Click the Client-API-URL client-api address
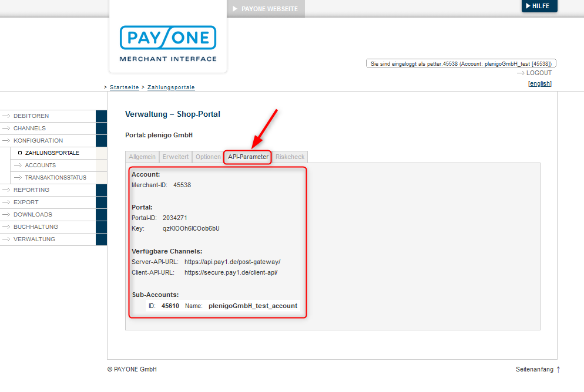This screenshot has height=392, width=584. (x=231, y=272)
